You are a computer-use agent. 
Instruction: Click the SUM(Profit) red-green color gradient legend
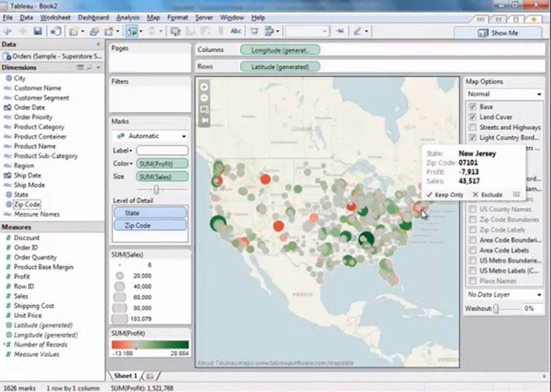pos(150,345)
